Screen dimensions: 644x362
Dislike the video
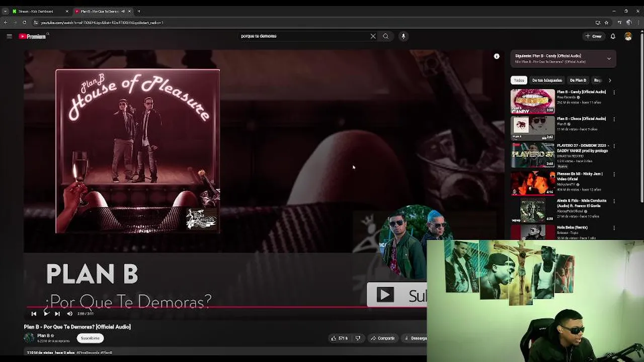(358, 338)
